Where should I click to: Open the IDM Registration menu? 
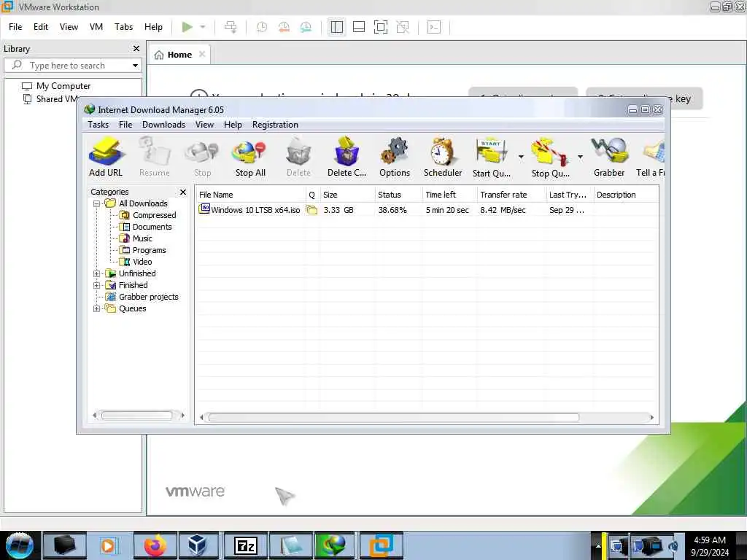coord(275,125)
